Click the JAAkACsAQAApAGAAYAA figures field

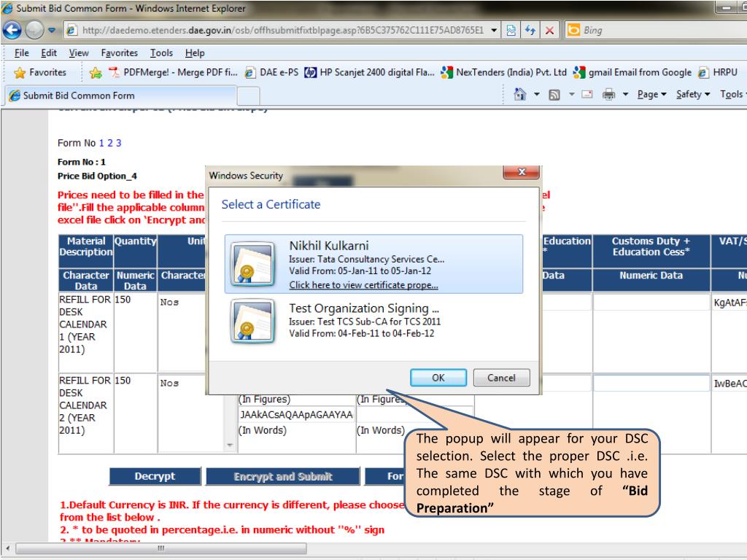tap(296, 415)
